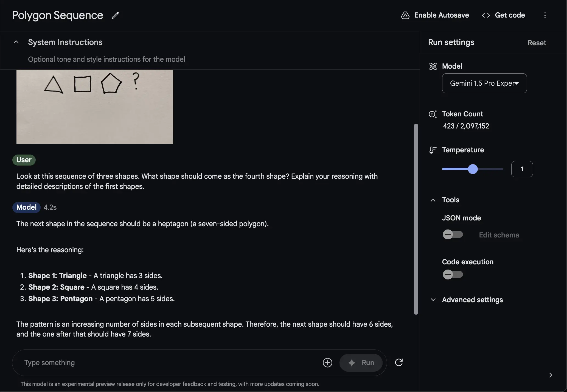
Task: Click the Polygon Sequence title text
Action: 58,15
